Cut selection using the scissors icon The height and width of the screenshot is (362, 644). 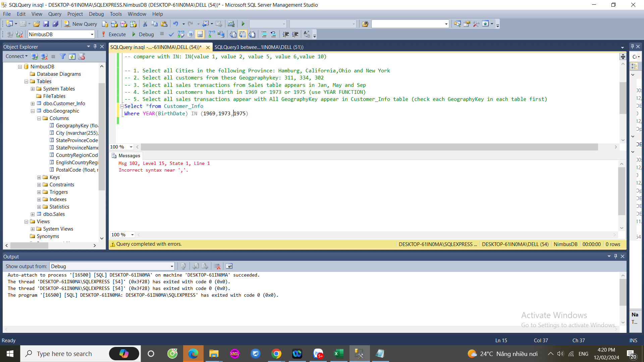(145, 24)
